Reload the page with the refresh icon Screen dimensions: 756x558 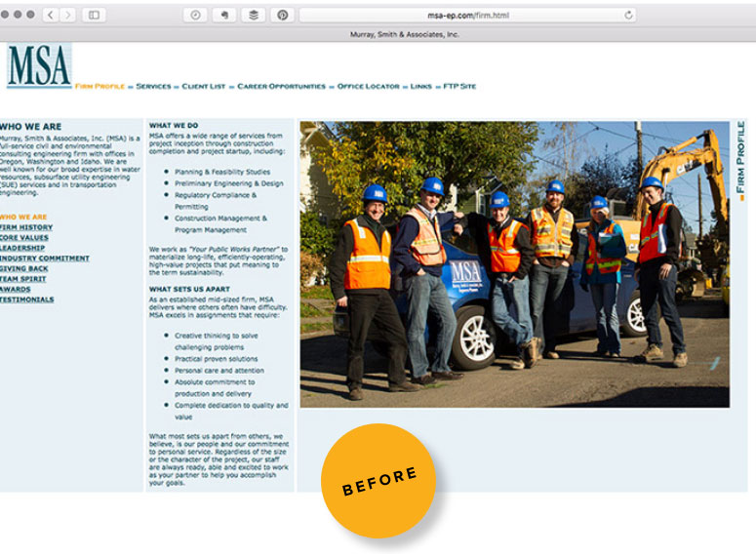(x=628, y=15)
